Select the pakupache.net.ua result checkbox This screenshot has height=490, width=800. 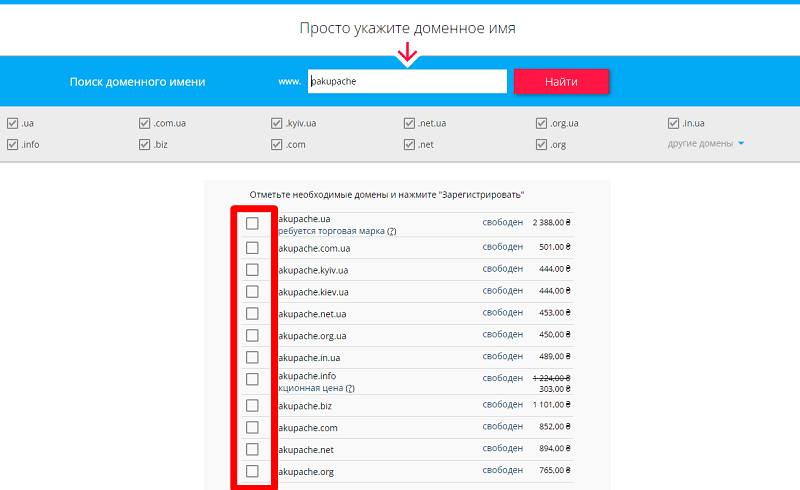click(252, 313)
